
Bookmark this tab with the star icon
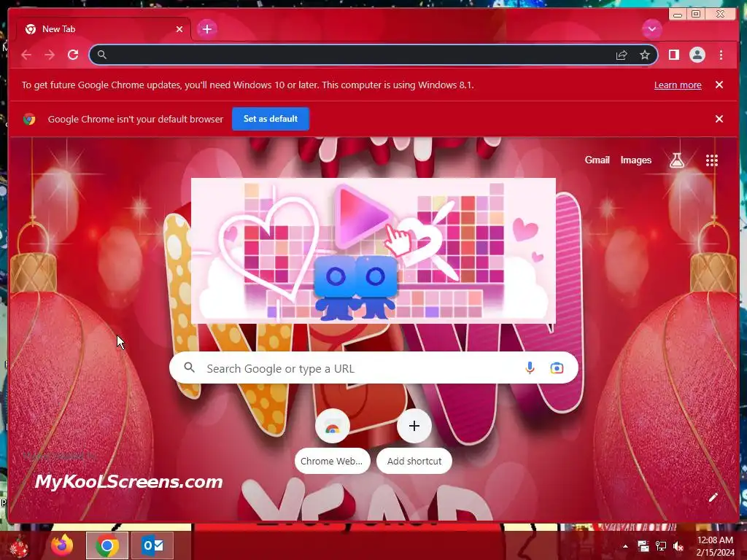(645, 55)
